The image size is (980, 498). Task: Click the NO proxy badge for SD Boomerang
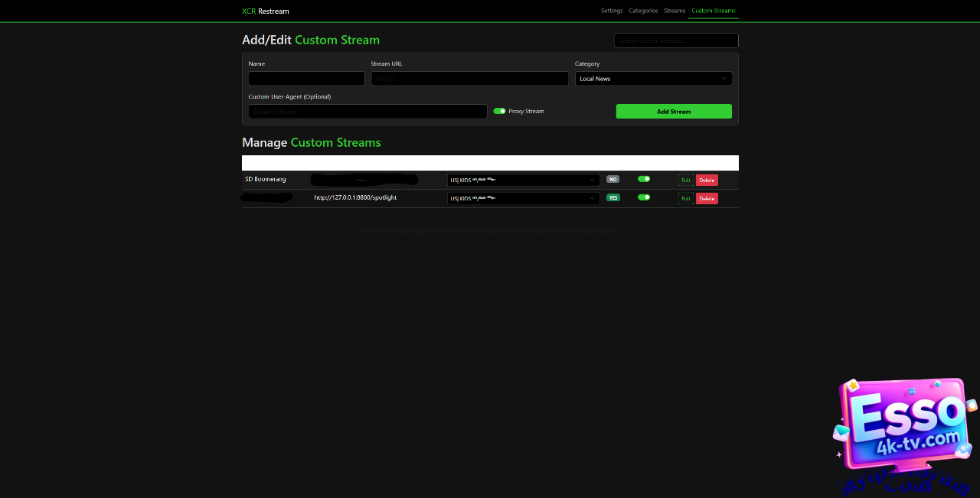pyautogui.click(x=612, y=179)
